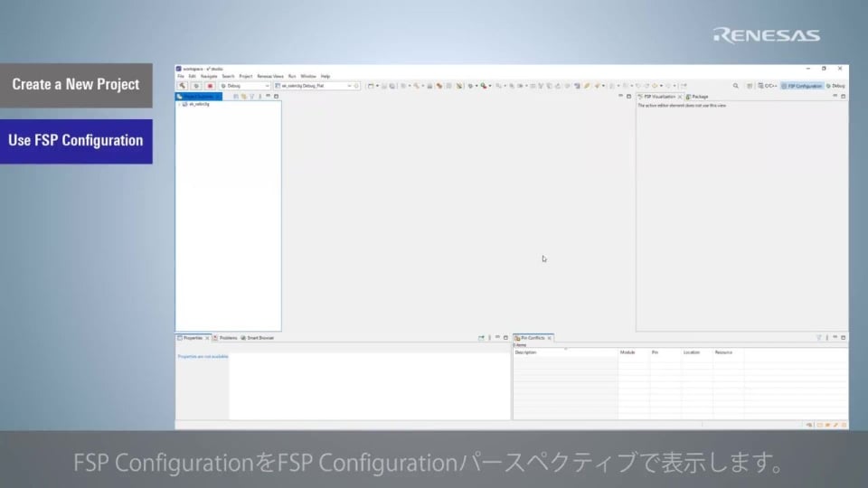The height and width of the screenshot is (488, 868).
Task: Select the Smart Browser tab
Action: (258, 337)
